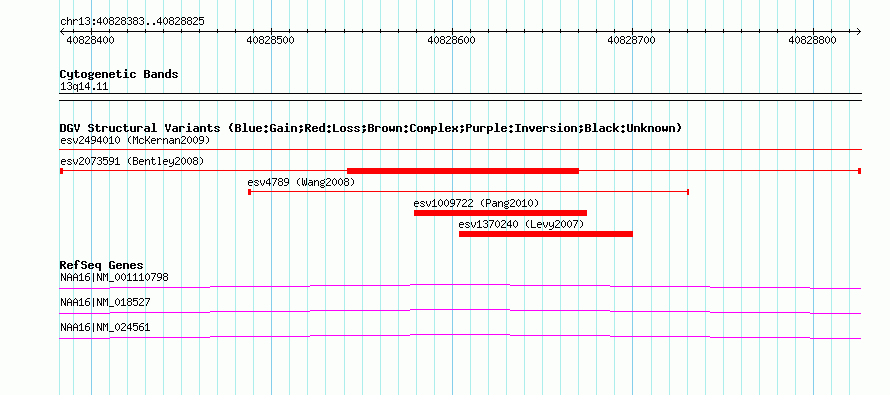Click the right arrow of the ruler

(859, 31)
